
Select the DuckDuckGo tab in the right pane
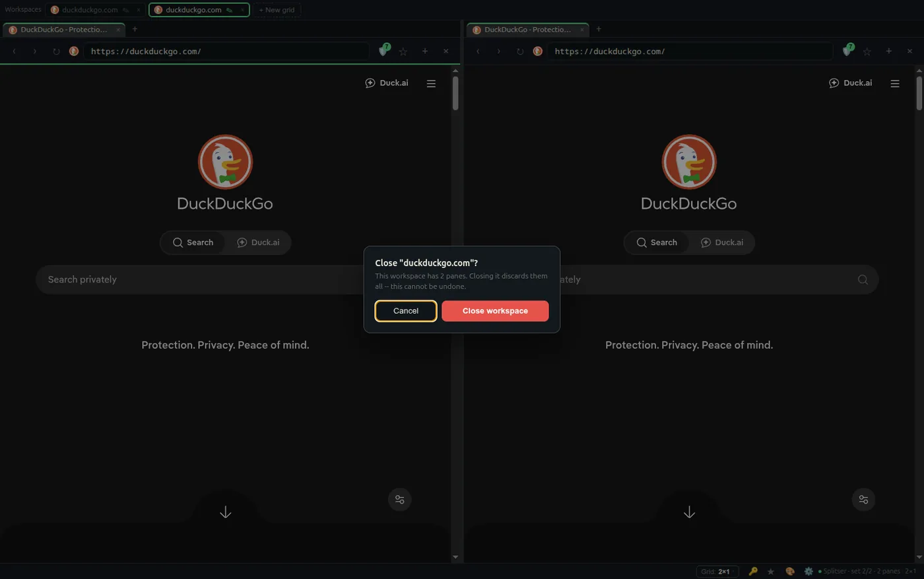pos(528,30)
